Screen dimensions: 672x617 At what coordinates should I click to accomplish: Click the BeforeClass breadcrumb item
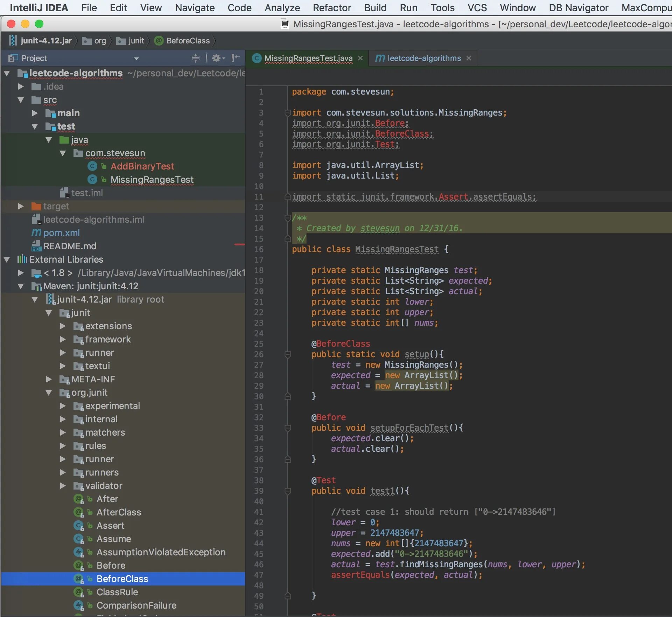(x=188, y=41)
